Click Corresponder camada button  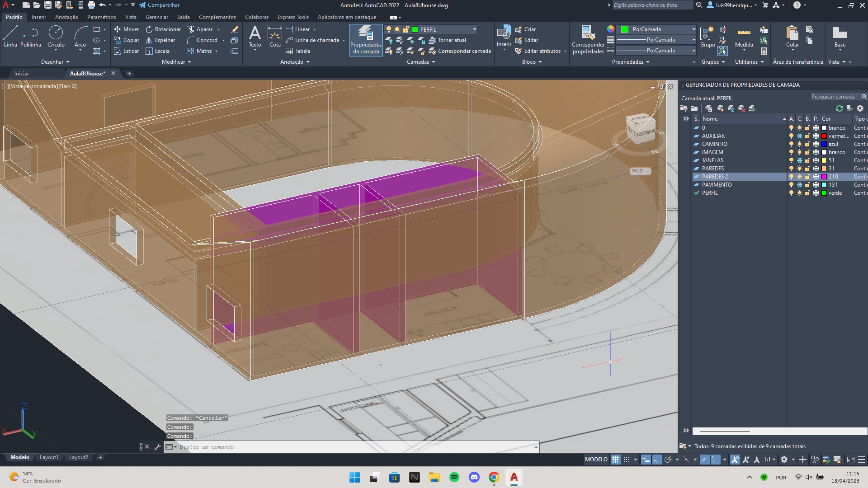coord(459,51)
